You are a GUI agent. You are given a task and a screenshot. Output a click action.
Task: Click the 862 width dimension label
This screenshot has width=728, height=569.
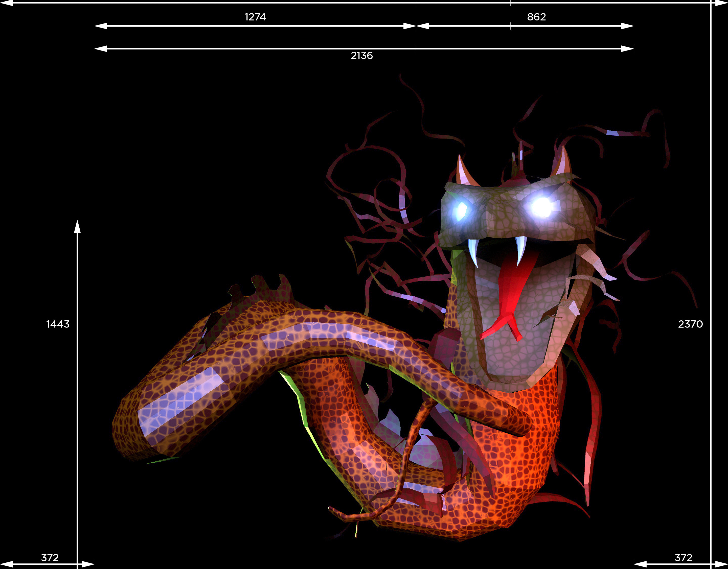536,17
